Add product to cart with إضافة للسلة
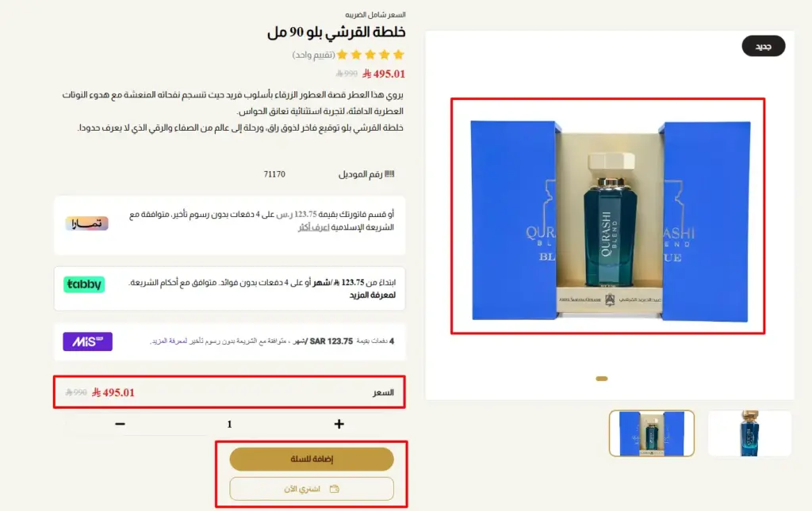This screenshot has width=812, height=511. 312,460
